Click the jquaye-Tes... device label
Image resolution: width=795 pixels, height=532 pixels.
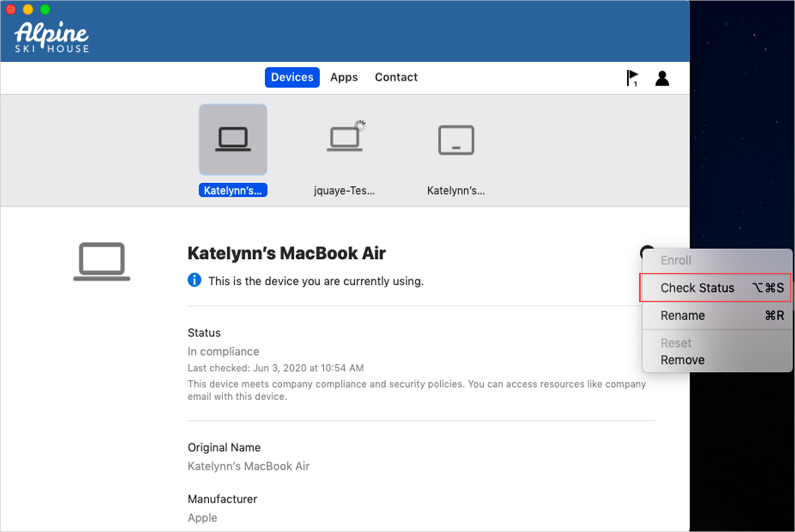(x=344, y=190)
